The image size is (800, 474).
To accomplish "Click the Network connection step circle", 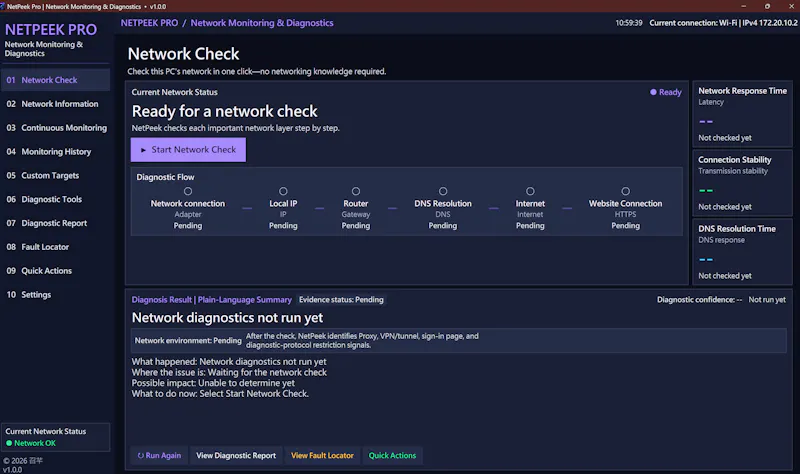I will coord(188,191).
